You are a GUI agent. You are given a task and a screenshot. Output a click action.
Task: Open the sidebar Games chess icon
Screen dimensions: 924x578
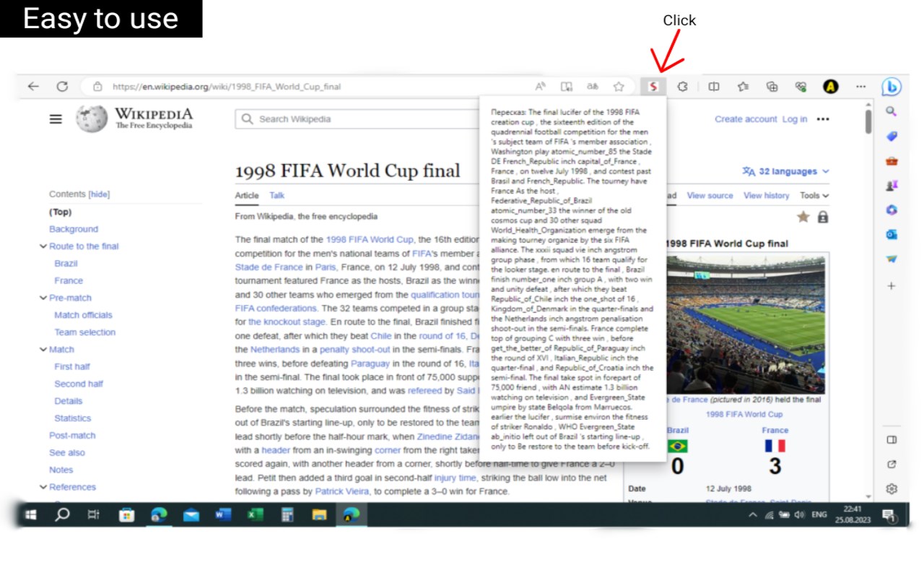click(x=892, y=186)
